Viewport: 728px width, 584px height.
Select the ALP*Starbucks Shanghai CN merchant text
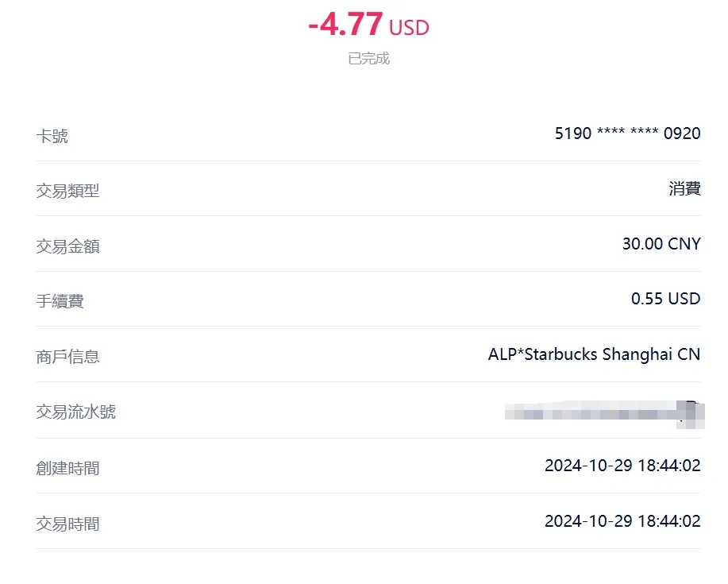tap(594, 354)
